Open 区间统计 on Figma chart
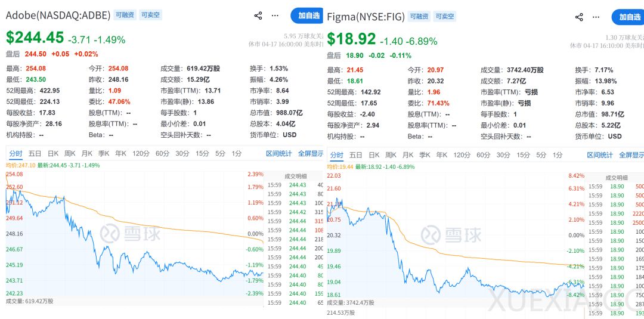Image resolution: width=644 pixels, height=319 pixels. (x=600, y=155)
